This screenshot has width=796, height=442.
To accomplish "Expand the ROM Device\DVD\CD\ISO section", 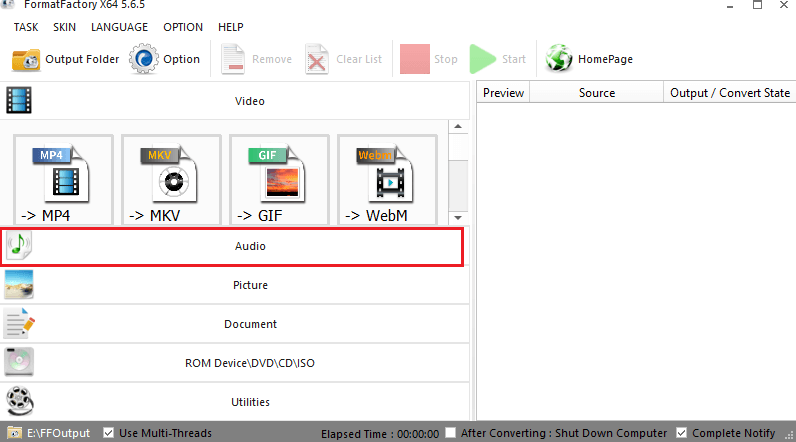I will pos(235,363).
